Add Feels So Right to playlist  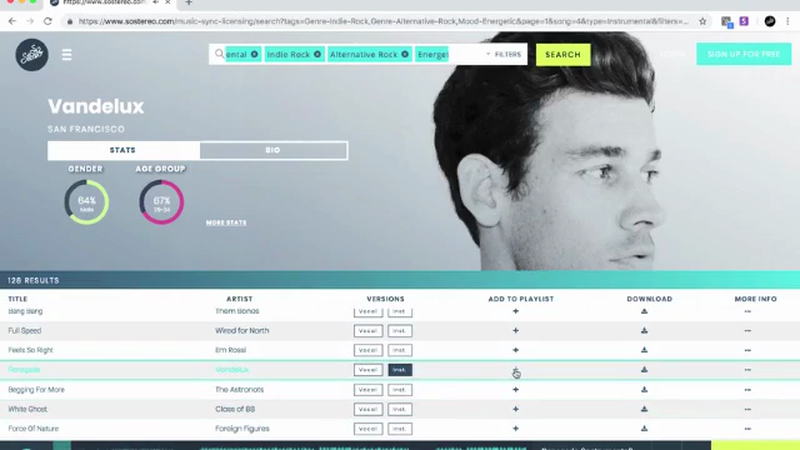515,350
